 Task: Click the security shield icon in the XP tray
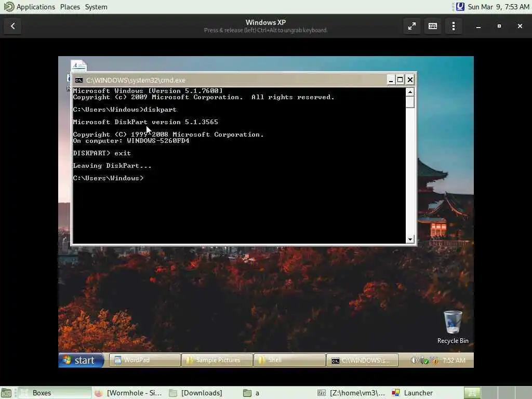(x=424, y=361)
